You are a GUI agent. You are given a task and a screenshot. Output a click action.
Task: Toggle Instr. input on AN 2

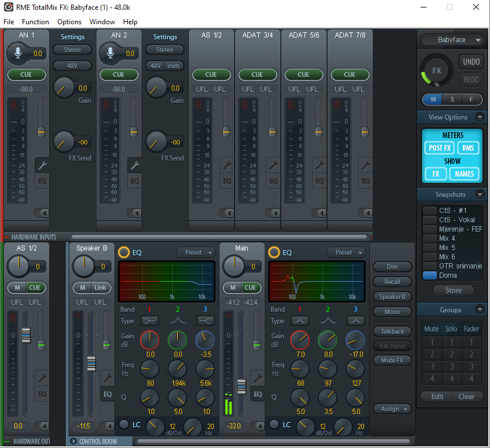(174, 66)
